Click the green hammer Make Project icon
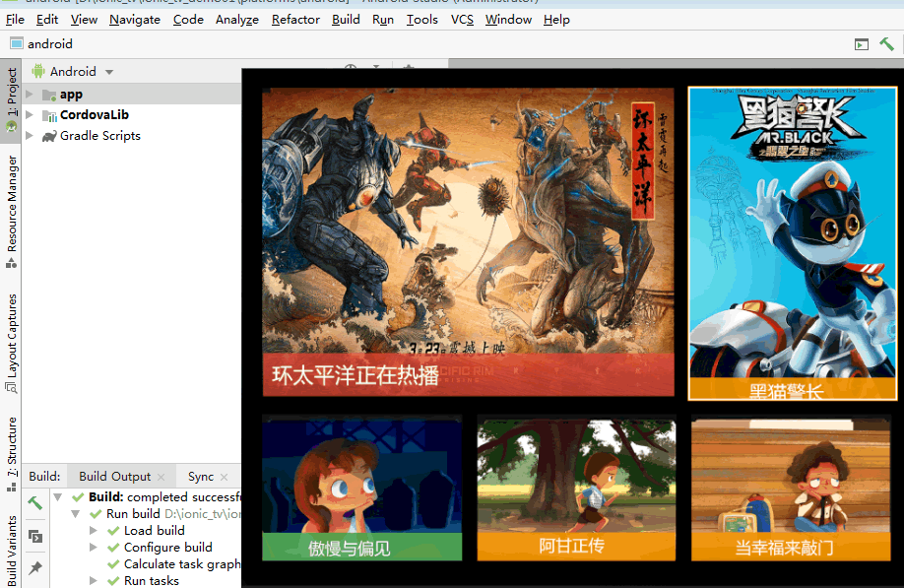 (886, 43)
